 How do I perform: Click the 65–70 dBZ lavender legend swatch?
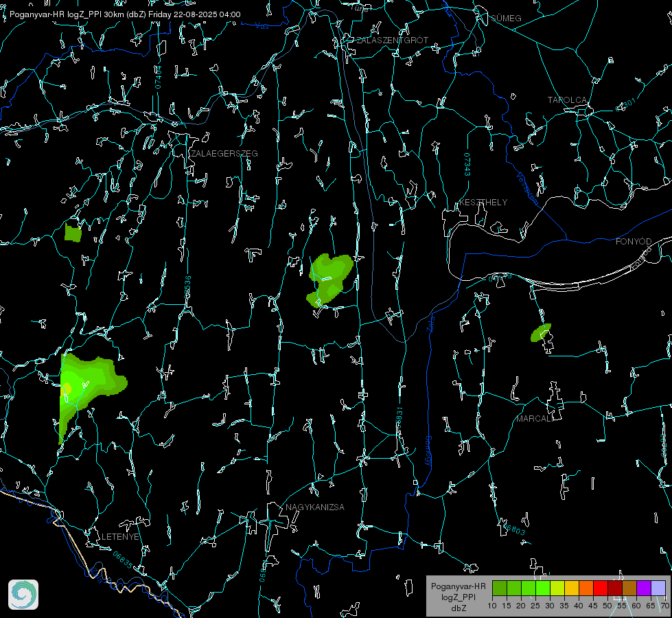[x=658, y=588]
